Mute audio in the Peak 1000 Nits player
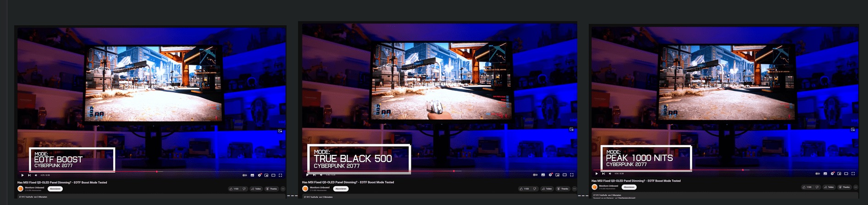The image size is (868, 205). 610,174
